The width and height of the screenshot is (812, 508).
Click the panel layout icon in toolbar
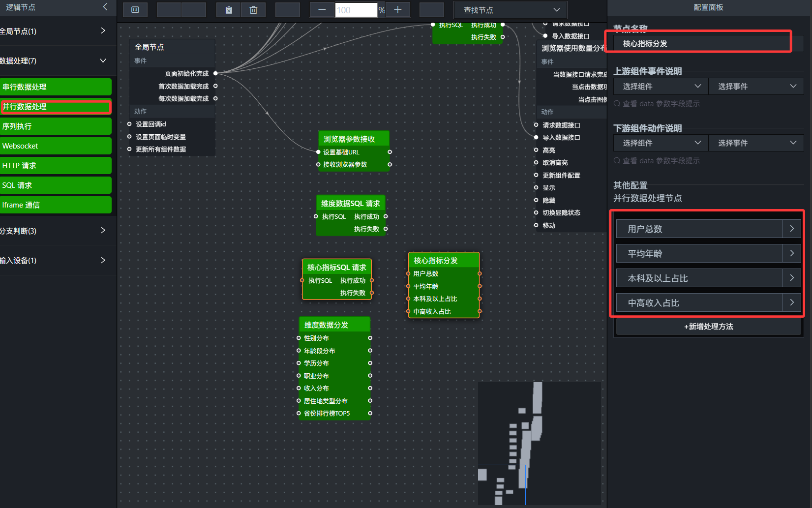(x=135, y=10)
